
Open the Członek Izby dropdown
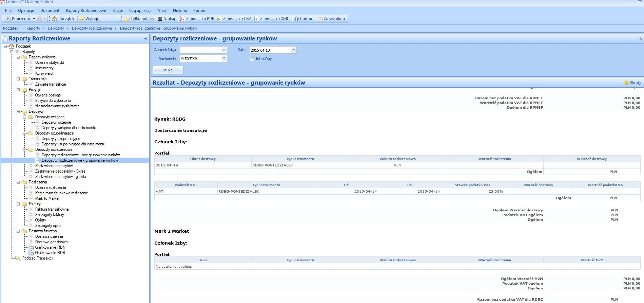[223, 50]
